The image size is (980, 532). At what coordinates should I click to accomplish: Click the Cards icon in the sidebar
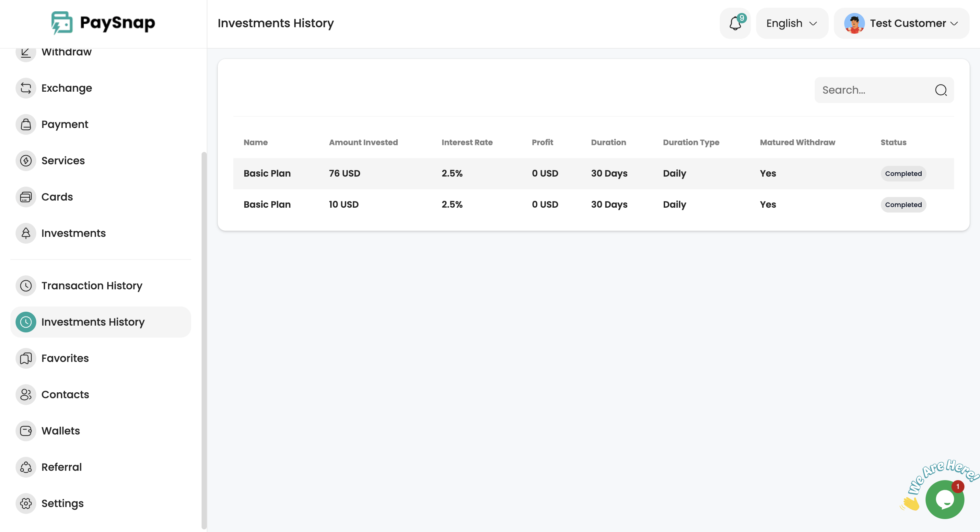tap(26, 197)
